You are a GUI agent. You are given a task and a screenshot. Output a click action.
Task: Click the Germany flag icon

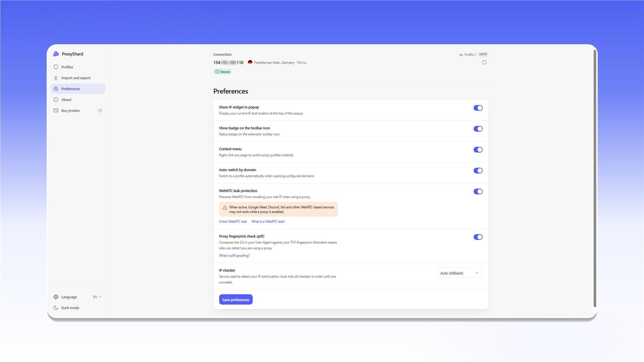coord(250,62)
